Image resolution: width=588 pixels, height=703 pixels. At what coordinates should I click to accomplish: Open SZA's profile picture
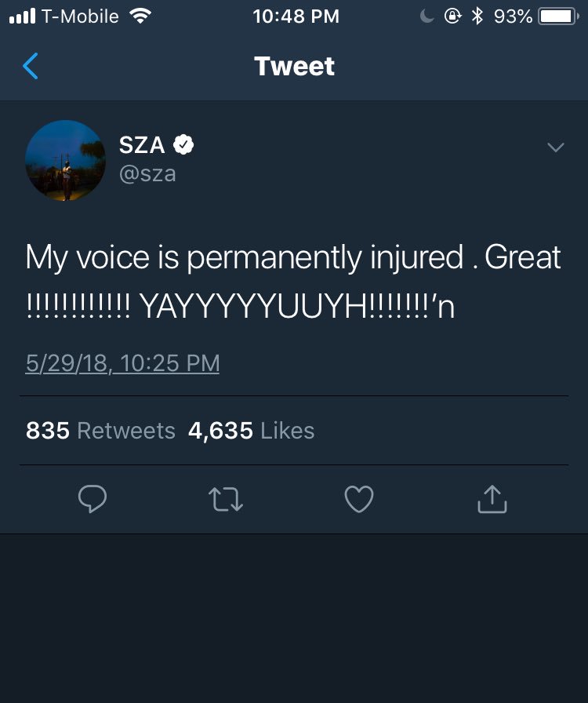tap(65, 161)
